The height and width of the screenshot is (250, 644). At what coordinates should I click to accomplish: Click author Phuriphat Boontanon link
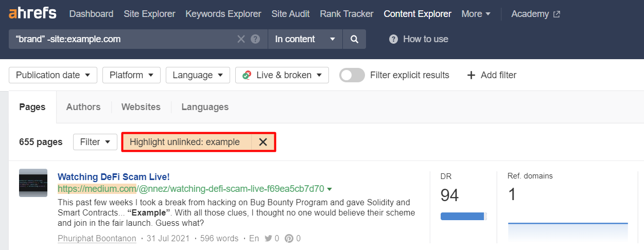[x=97, y=239]
